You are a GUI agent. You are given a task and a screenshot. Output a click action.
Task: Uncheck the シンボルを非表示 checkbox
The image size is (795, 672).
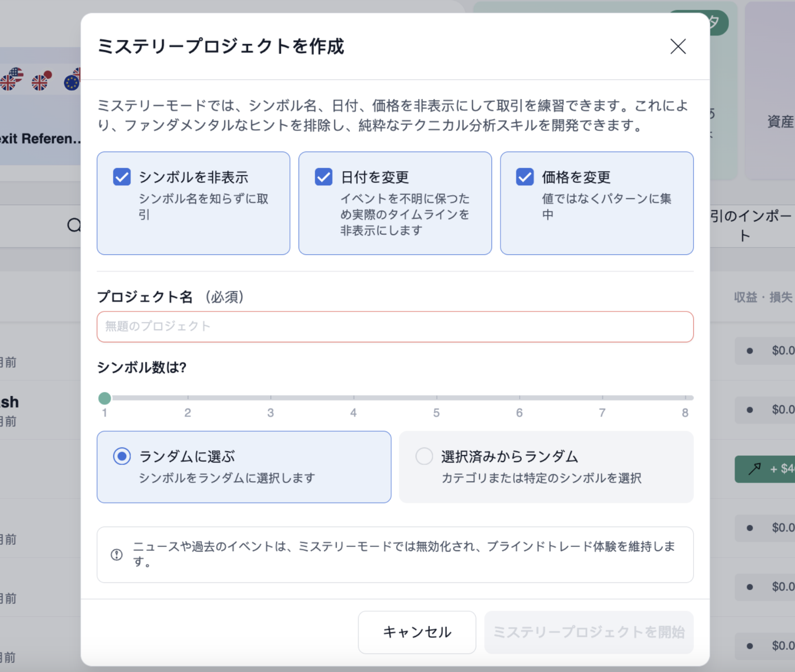pyautogui.click(x=122, y=177)
